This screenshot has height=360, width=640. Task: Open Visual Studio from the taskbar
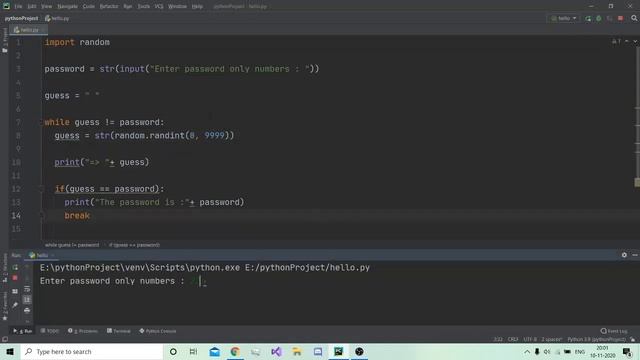click(x=276, y=351)
